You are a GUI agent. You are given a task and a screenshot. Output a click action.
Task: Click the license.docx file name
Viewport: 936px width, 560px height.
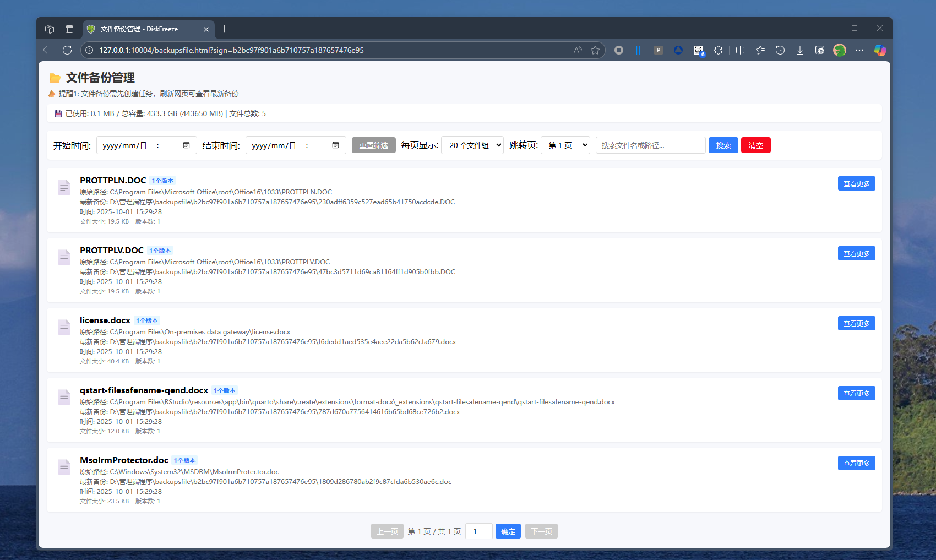pos(105,320)
